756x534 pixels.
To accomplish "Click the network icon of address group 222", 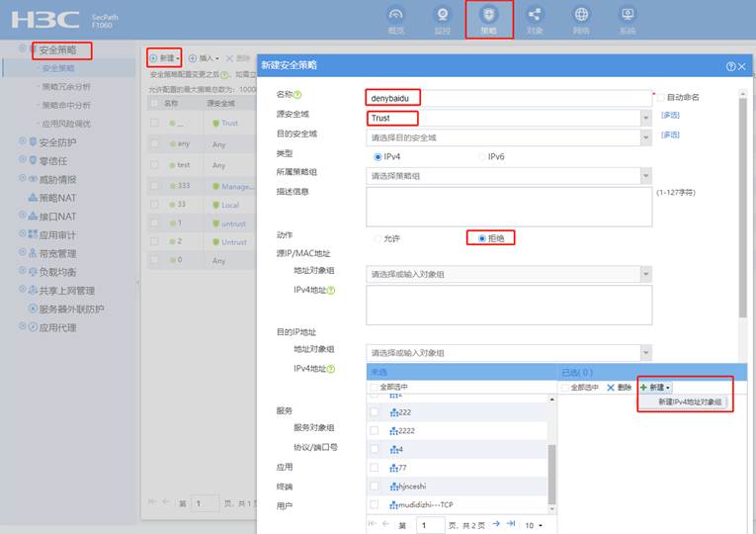I will point(394,412).
